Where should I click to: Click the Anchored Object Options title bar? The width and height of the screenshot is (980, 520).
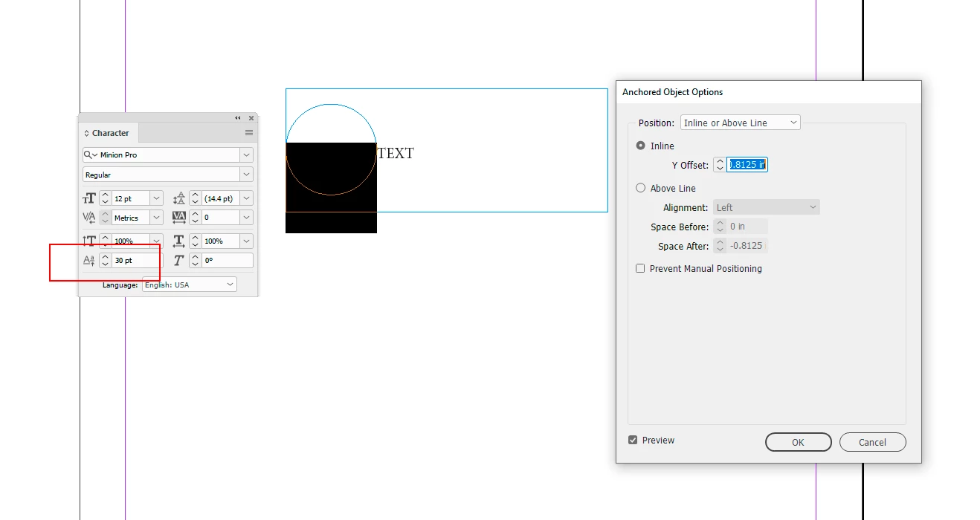[x=769, y=92]
